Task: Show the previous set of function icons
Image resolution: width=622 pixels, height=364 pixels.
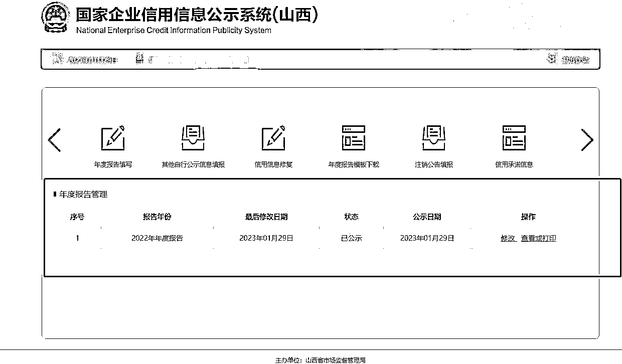Action: coord(54,139)
